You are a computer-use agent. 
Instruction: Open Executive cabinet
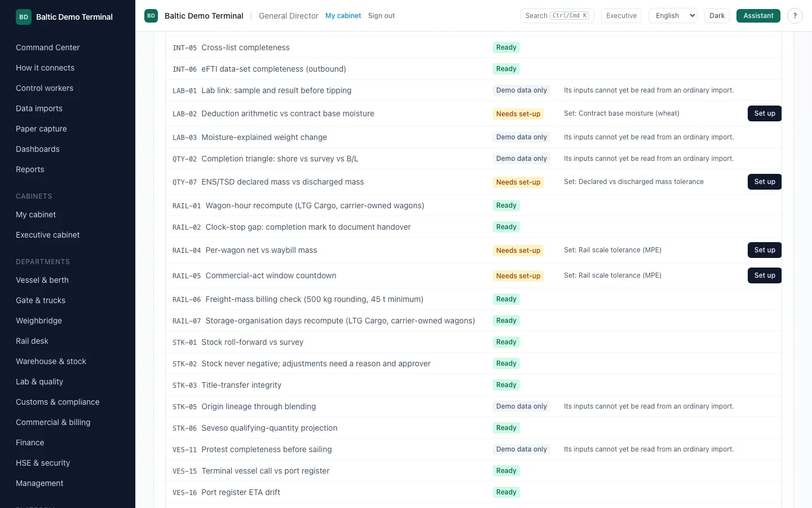click(x=48, y=235)
